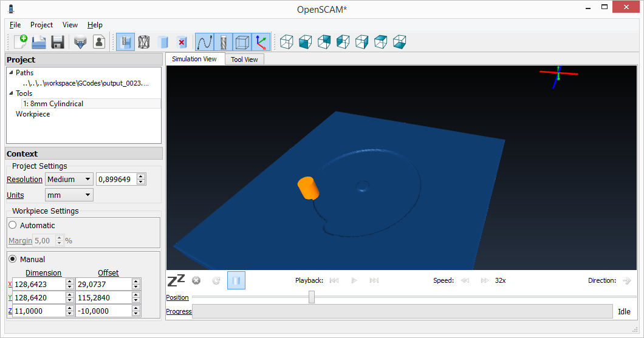Image resolution: width=644 pixels, height=338 pixels.
Task: Click the hide surface red X icon
Action: coord(182,42)
